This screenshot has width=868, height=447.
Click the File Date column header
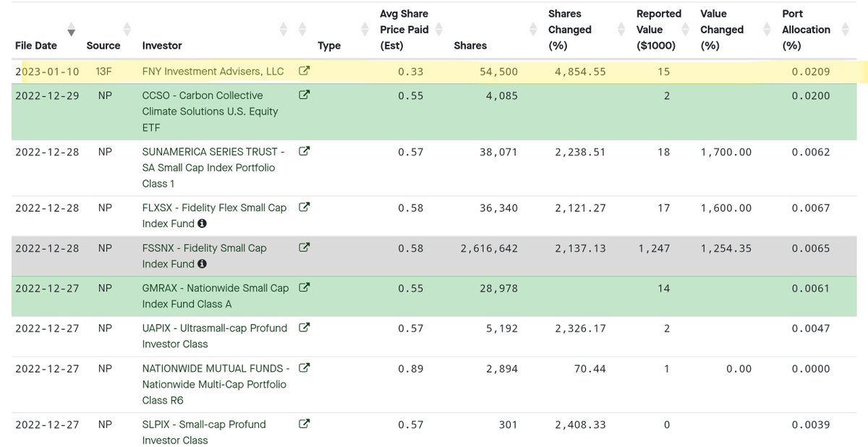point(36,46)
